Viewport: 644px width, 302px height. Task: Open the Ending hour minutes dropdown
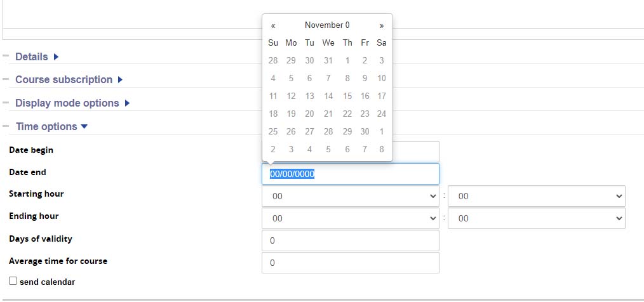pyautogui.click(x=536, y=218)
